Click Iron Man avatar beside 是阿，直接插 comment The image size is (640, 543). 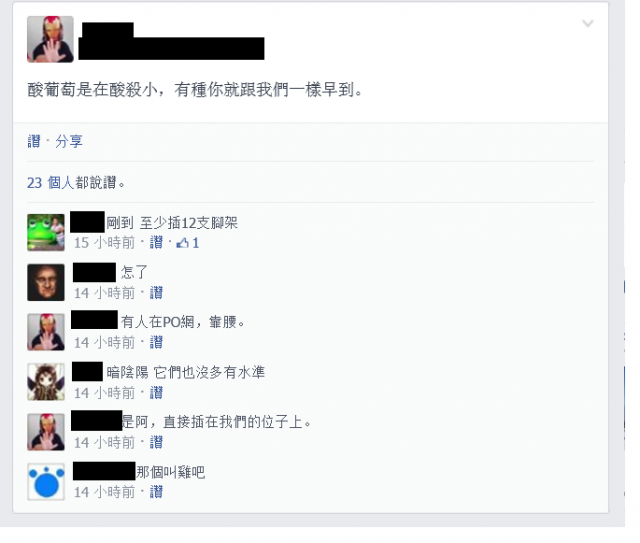point(46,432)
